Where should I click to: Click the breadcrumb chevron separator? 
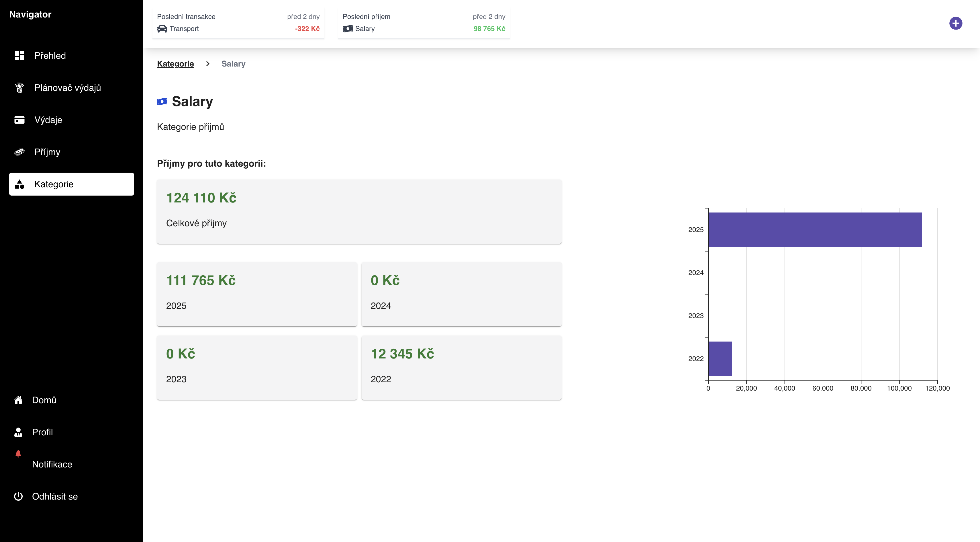[x=208, y=64]
